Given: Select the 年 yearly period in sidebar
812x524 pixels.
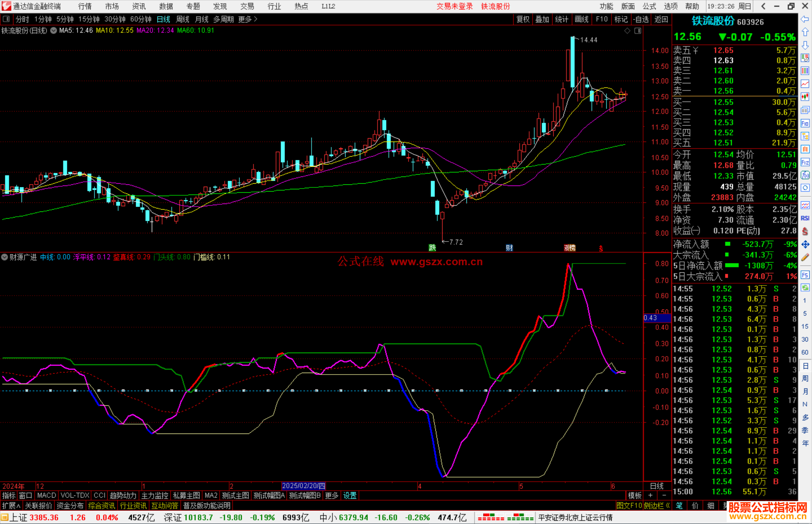Looking at the screenshot, I should tap(805, 443).
